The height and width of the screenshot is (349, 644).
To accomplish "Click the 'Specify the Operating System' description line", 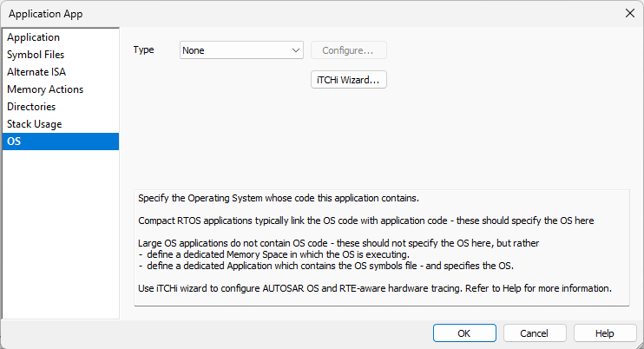I will tap(279, 198).
